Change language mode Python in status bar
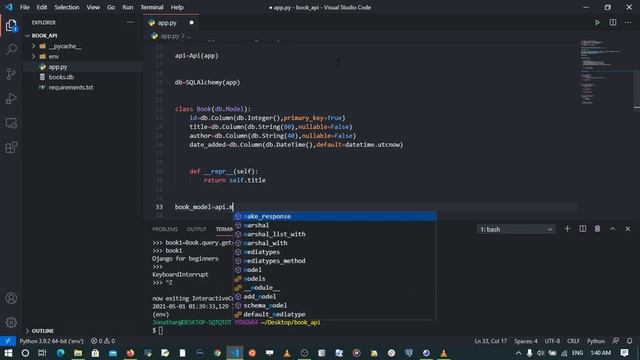This screenshot has width=640, height=360. pos(596,341)
